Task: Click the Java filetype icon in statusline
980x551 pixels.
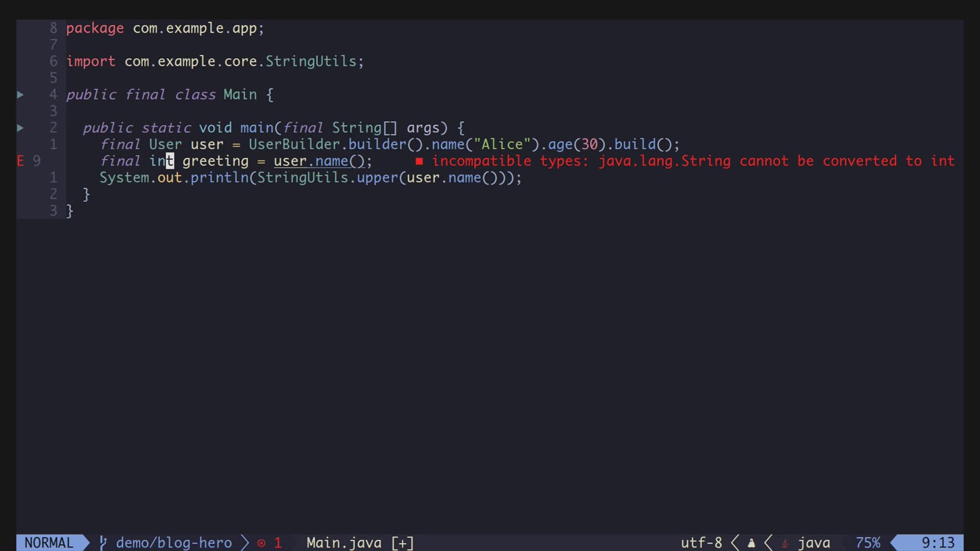Action: [785, 543]
